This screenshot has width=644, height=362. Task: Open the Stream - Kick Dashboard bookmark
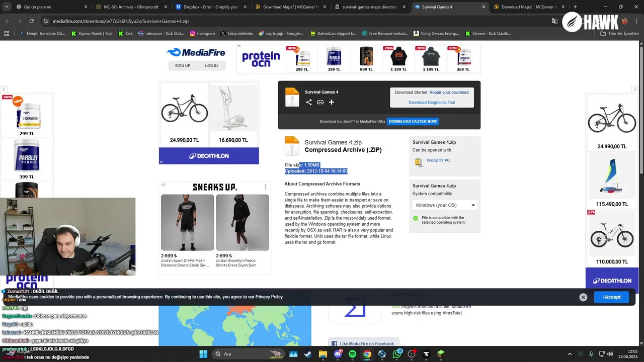[488, 34]
